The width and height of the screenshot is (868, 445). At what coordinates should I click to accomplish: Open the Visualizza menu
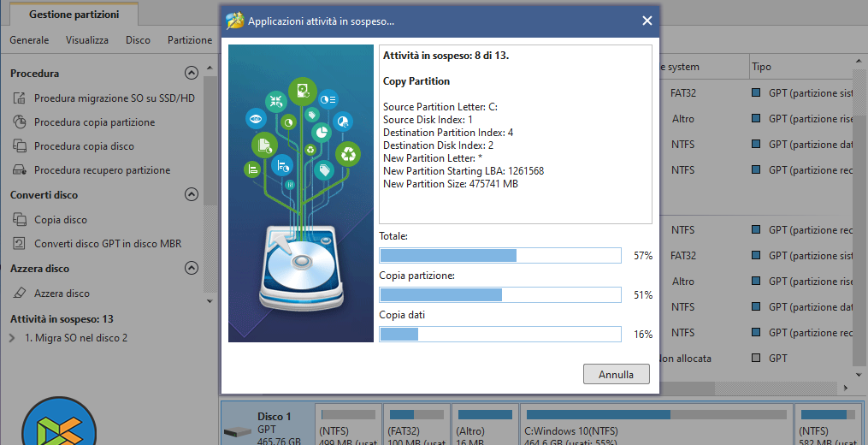coord(87,40)
